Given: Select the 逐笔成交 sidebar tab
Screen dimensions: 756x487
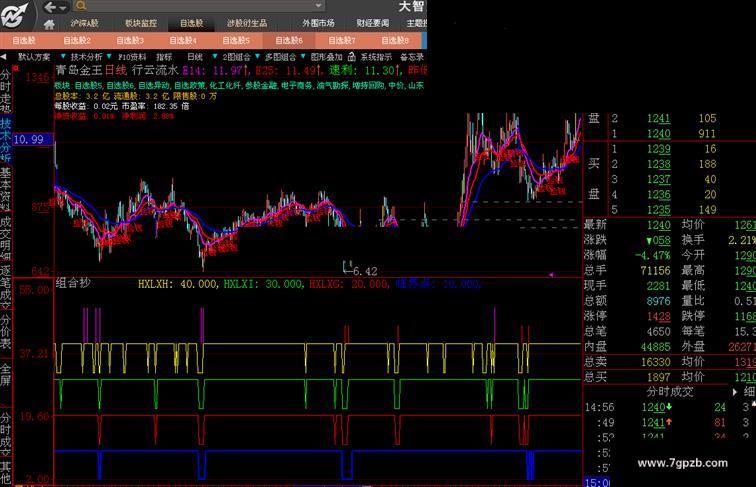Looking at the screenshot, I should coord(5,286).
